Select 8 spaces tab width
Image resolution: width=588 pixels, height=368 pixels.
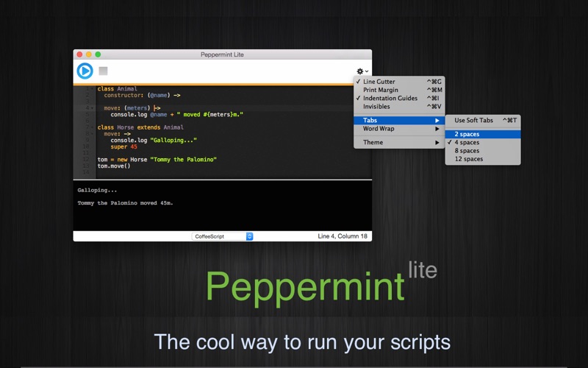click(483, 151)
